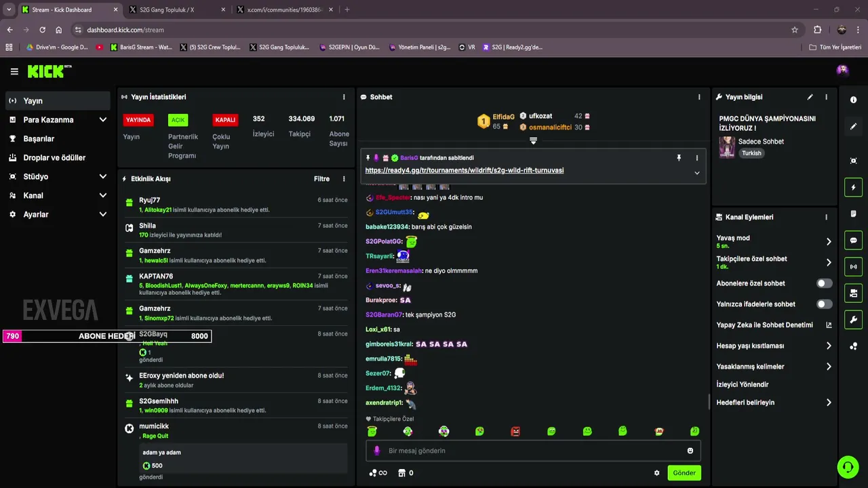Toggle Yalnızca ifadelerle sohbet
The height and width of the screenshot is (488, 868).
point(824,304)
